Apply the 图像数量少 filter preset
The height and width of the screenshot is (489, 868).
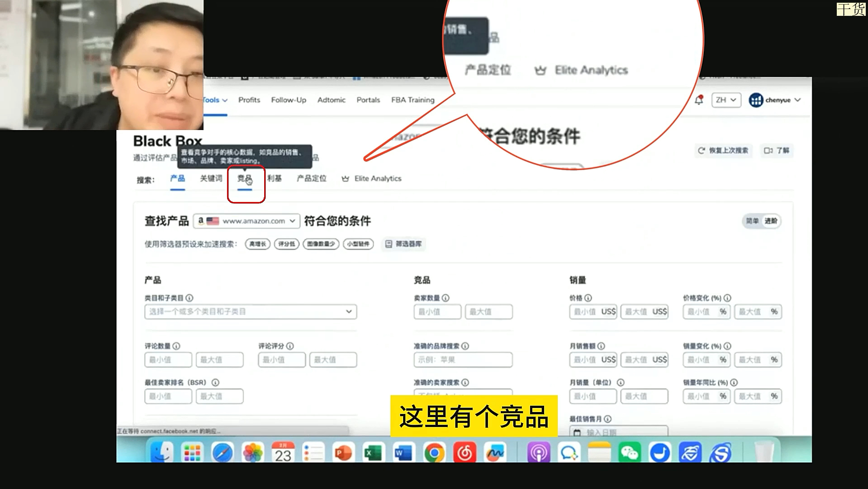(321, 244)
